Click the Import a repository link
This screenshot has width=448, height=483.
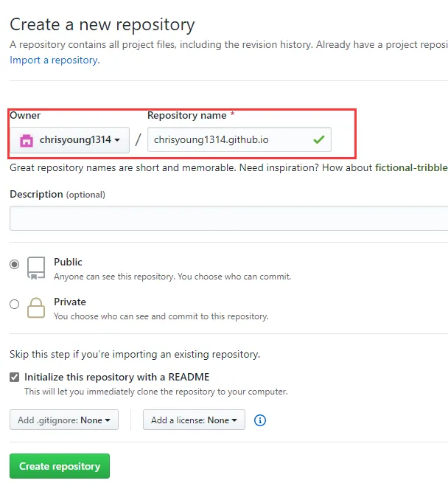coord(54,60)
